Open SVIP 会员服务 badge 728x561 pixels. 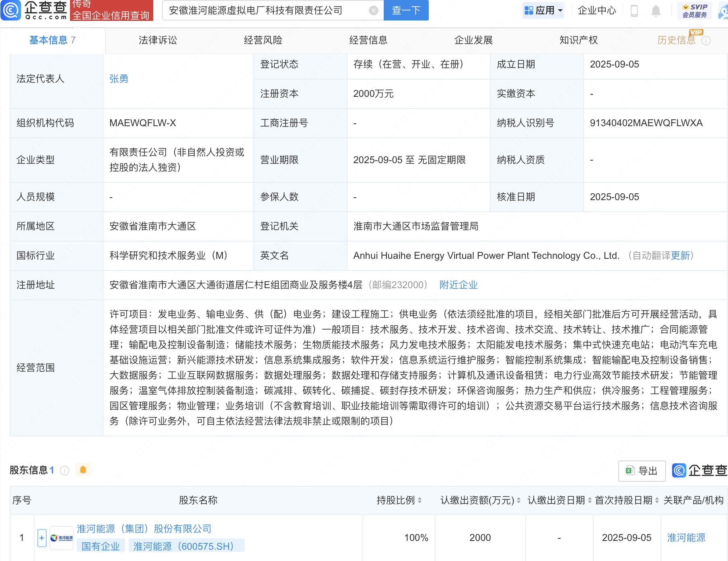click(x=695, y=10)
